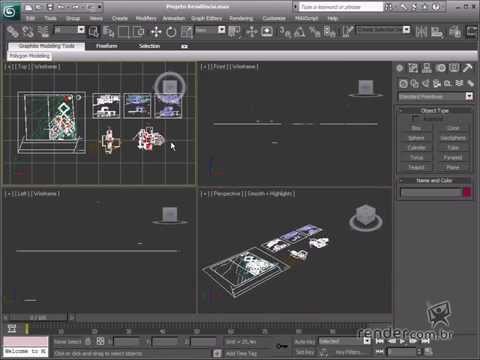Viewport: 480px width, 360px height.
Task: Click the search keyword input field
Action: point(341,7)
